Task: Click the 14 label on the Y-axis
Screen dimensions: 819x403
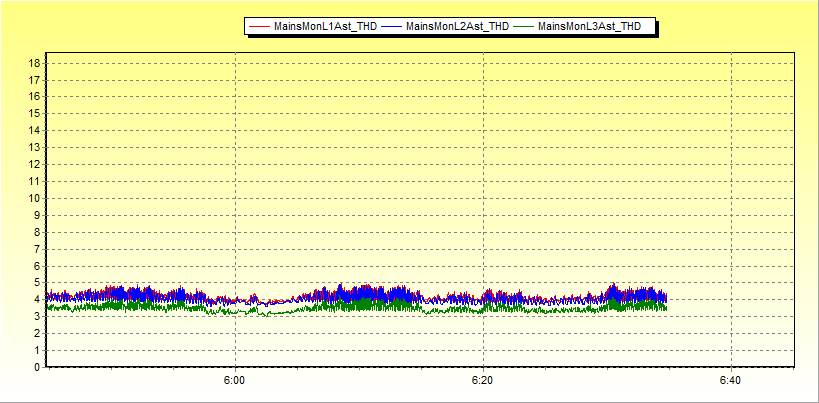Action: (x=34, y=130)
